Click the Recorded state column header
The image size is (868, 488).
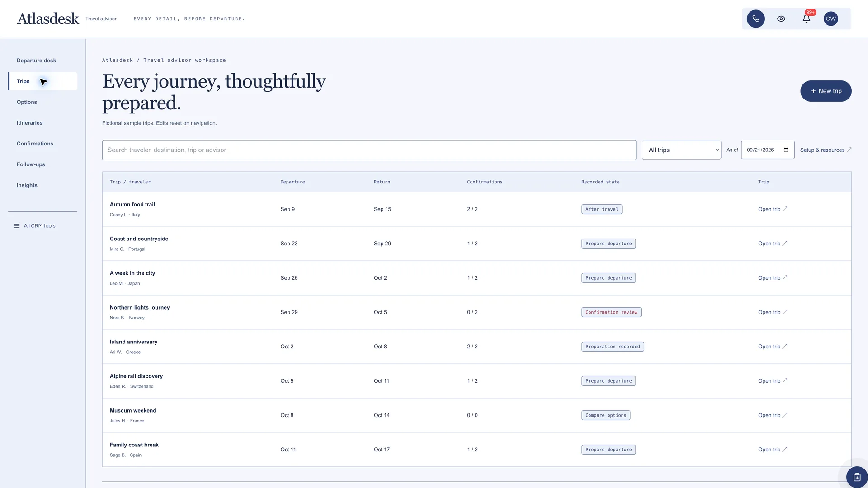click(x=600, y=182)
